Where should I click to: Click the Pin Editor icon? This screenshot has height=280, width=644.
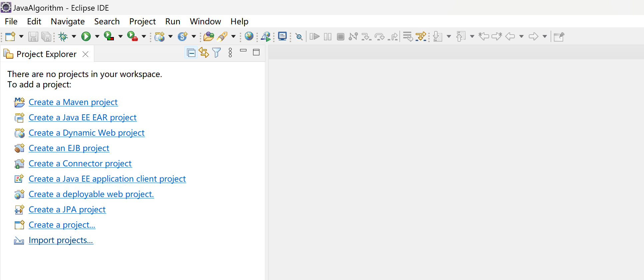[559, 36]
